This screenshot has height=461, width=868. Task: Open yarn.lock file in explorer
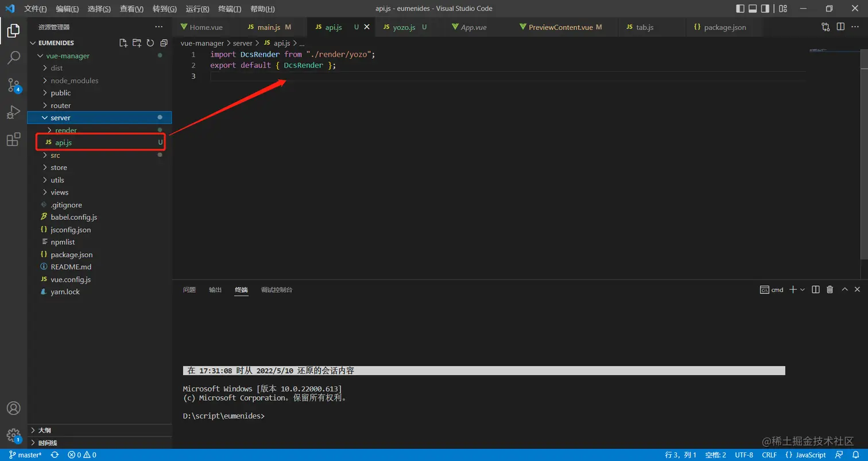point(99,292)
